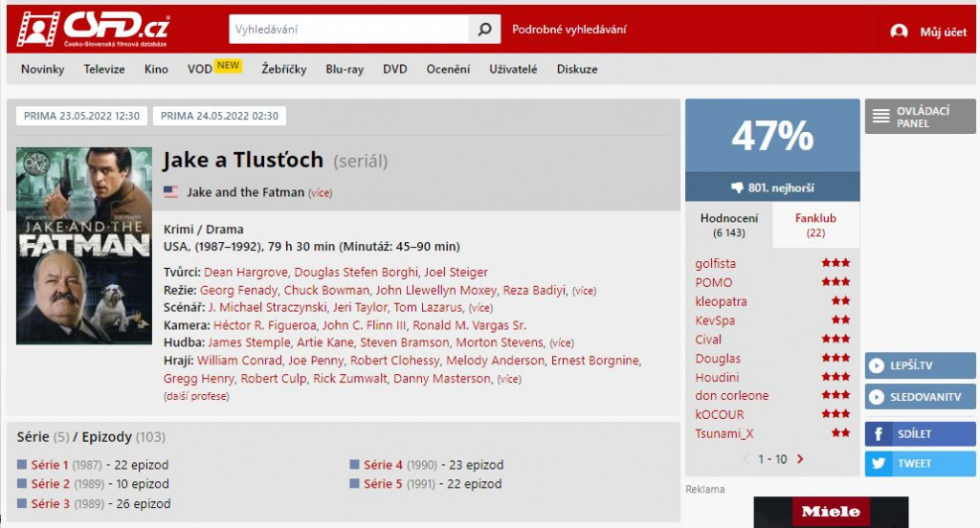Open the Novinky menu

42,70
